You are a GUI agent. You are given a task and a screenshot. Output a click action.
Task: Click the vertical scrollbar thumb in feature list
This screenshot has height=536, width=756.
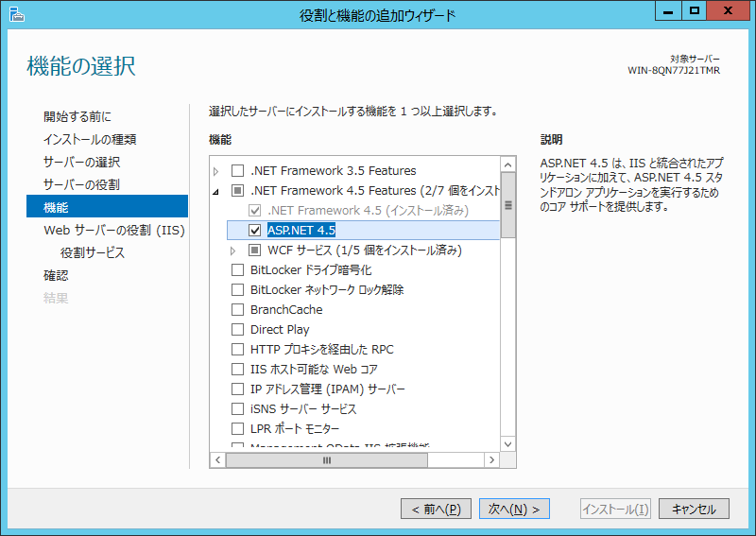[x=507, y=205]
